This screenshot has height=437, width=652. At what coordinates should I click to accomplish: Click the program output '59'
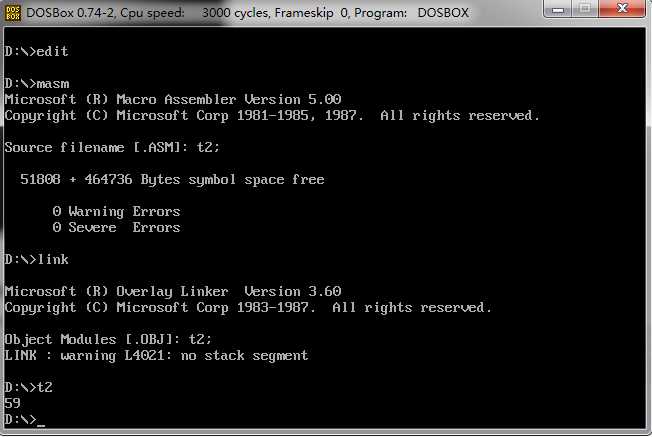point(12,403)
